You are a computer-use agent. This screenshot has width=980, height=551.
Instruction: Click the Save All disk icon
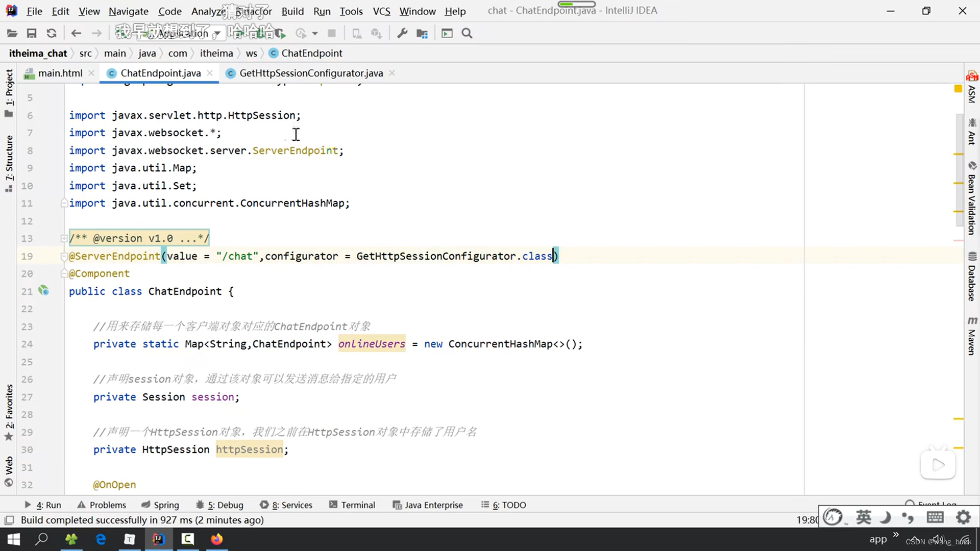(x=32, y=34)
